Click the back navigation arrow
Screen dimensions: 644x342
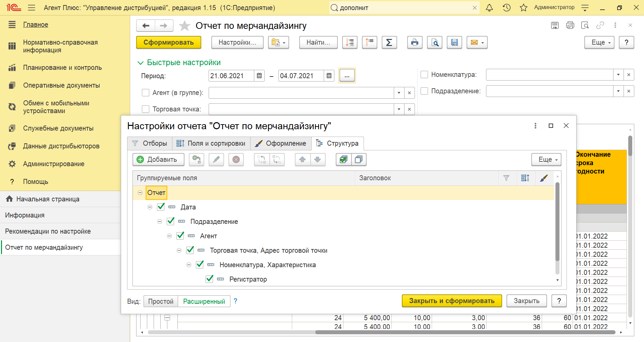[x=146, y=26]
